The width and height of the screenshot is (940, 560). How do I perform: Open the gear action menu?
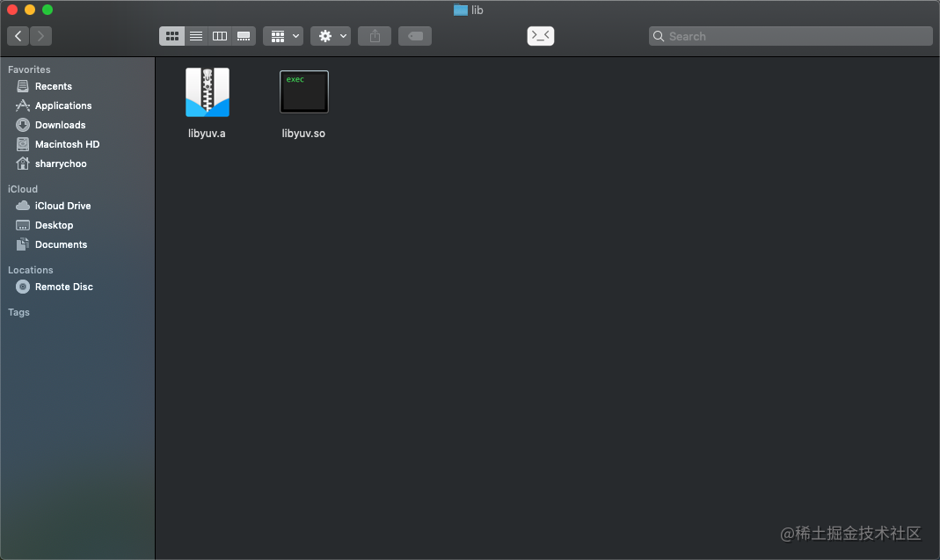(331, 36)
